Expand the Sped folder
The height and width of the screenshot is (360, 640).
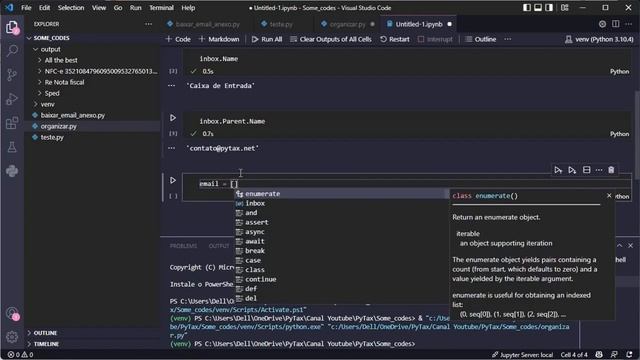click(39, 93)
